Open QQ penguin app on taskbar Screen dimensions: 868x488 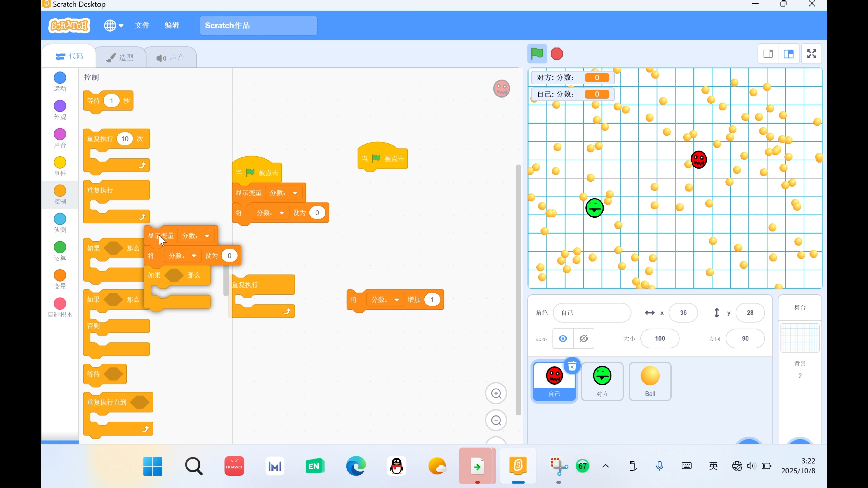coord(397,466)
